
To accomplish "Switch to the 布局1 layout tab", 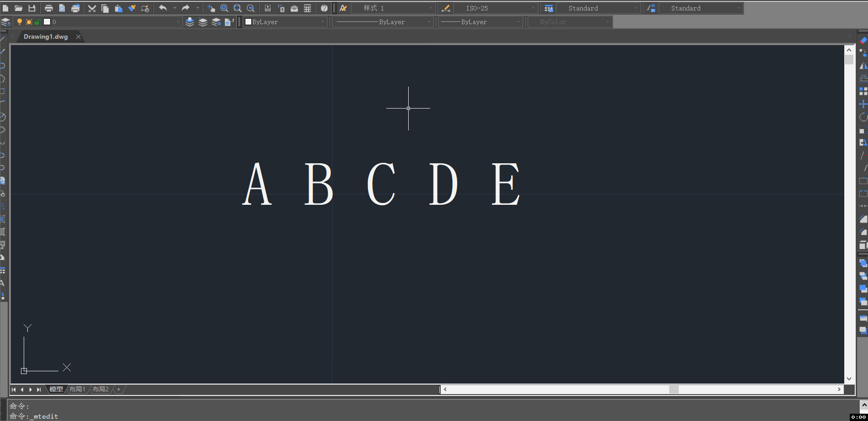I will [77, 389].
